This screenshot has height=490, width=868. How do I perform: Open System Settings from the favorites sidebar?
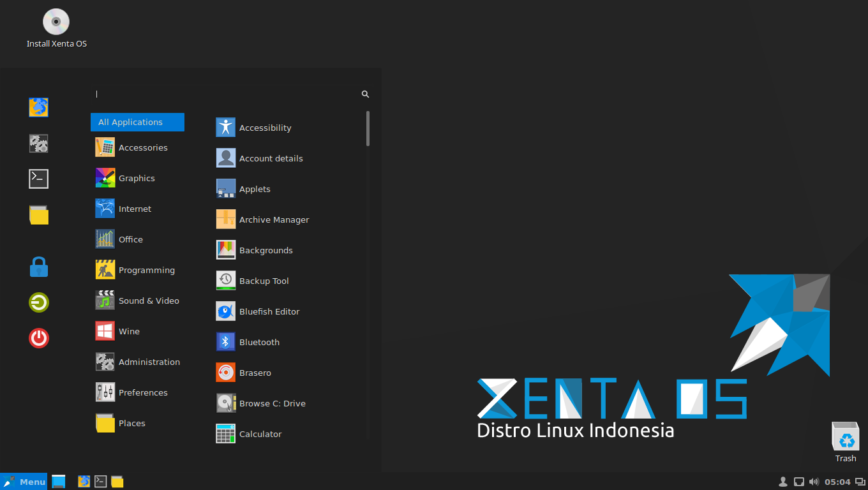point(39,143)
